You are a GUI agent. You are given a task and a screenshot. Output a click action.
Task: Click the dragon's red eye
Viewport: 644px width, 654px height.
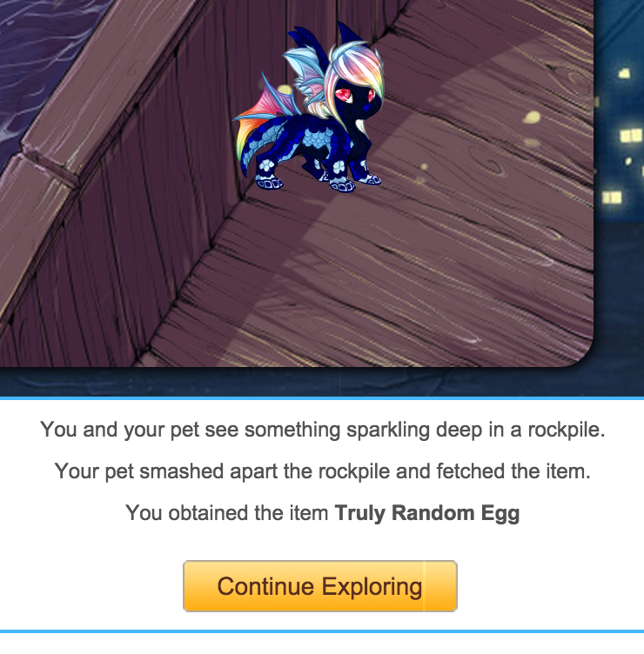[x=345, y=95]
